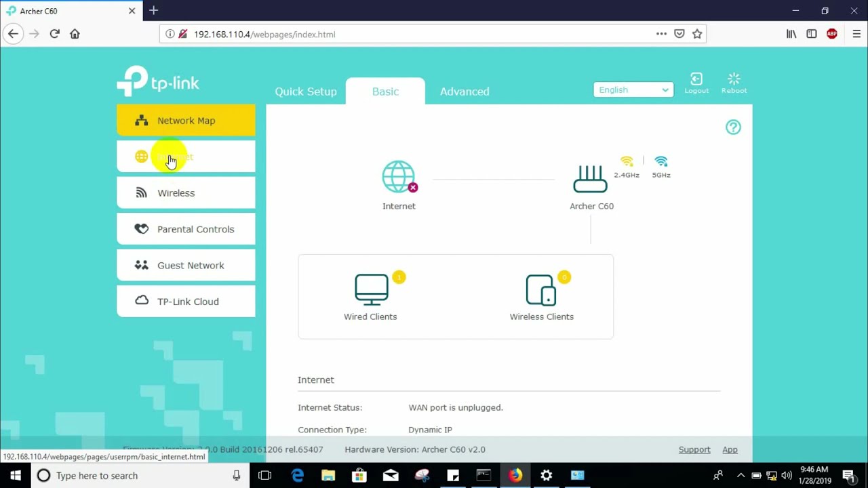Viewport: 868px width, 488px height.
Task: Toggle the Firefox sidebar view icon
Action: coord(812,34)
